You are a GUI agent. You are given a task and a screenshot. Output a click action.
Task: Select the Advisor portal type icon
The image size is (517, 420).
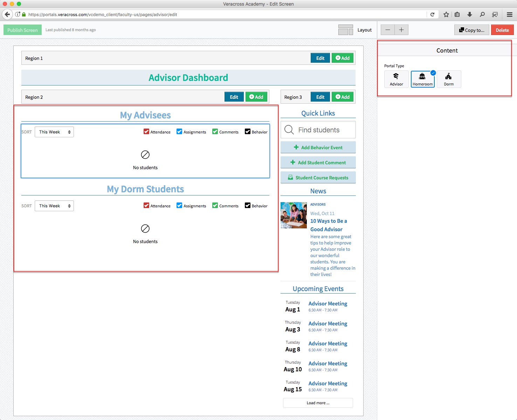click(x=396, y=79)
